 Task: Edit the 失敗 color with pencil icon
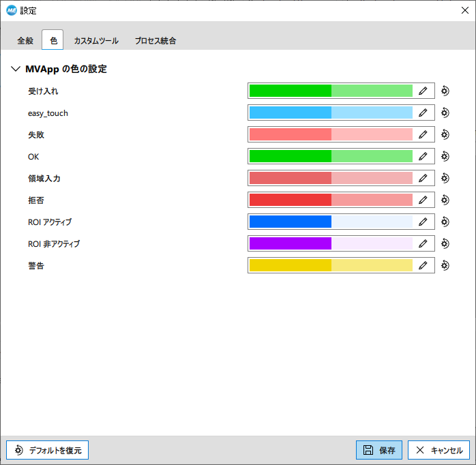point(423,134)
